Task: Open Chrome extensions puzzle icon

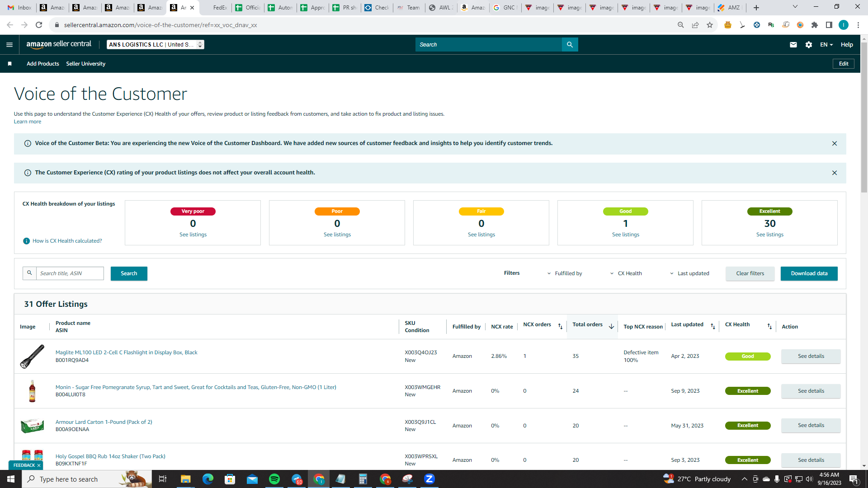Action: 815,25
